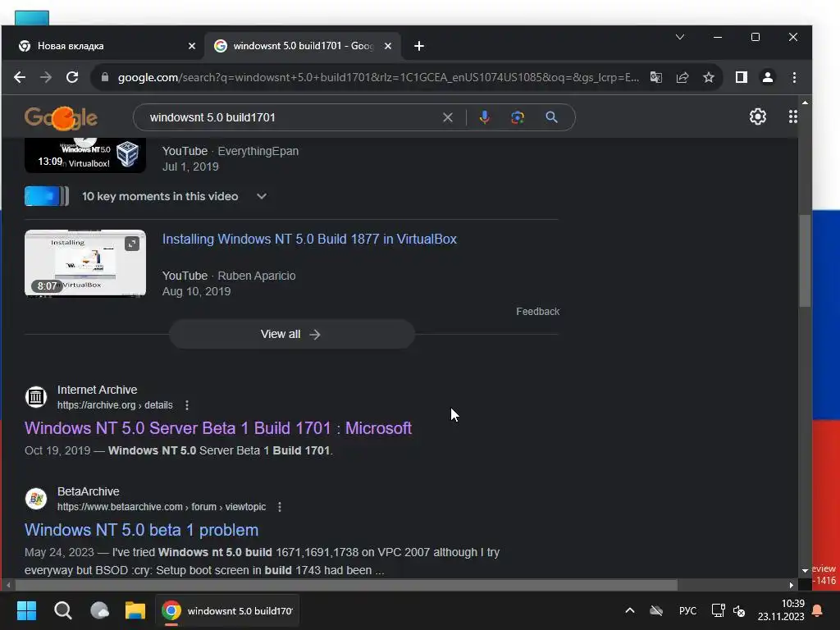Switch the РУС input language indicator
This screenshot has width=840, height=630.
(x=687, y=610)
